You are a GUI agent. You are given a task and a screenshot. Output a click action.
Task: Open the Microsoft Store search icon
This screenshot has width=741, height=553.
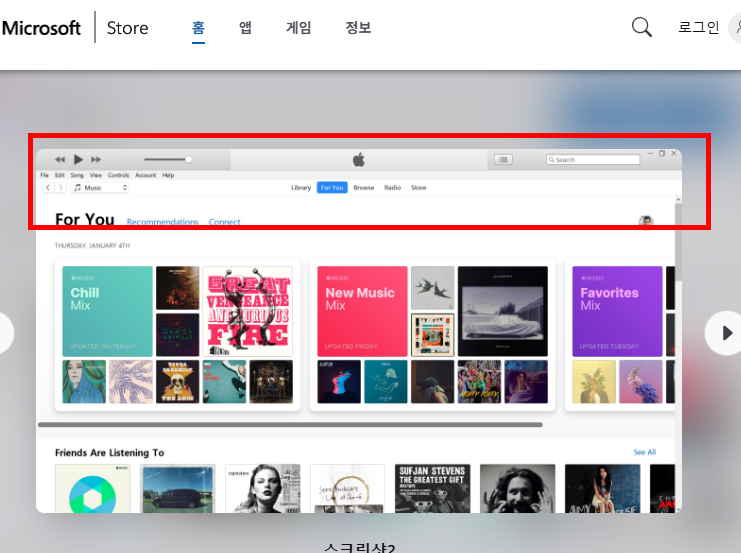click(641, 27)
